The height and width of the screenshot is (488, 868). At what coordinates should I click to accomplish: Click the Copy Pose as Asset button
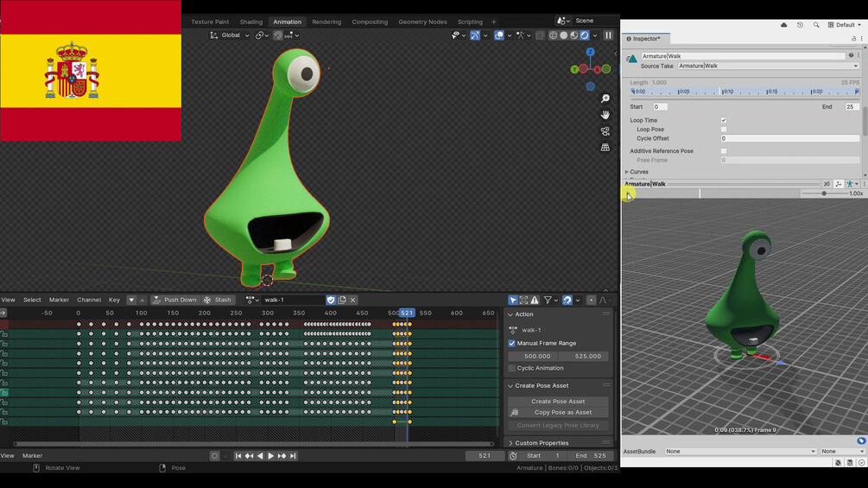563,412
